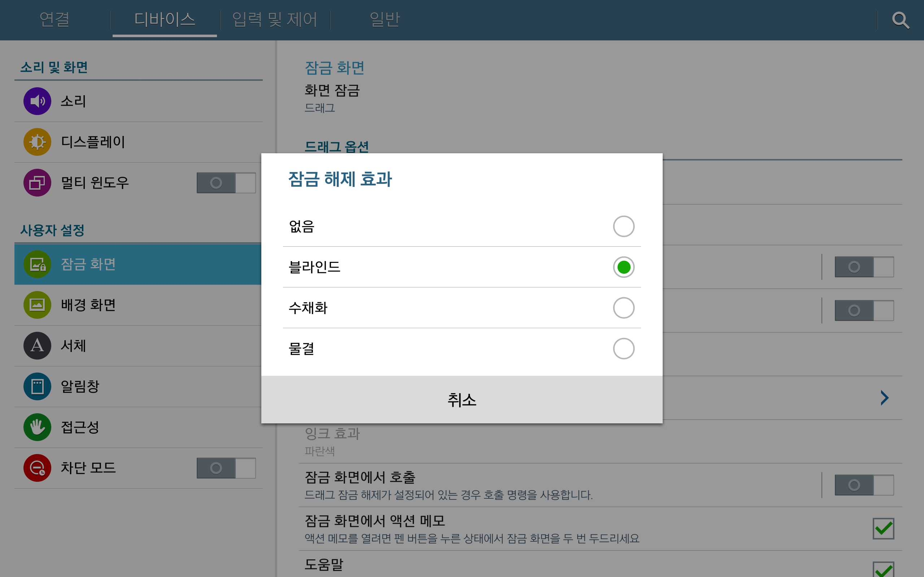Switch to the 입력 및 제어 tab
This screenshot has width=924, height=577.
point(275,19)
